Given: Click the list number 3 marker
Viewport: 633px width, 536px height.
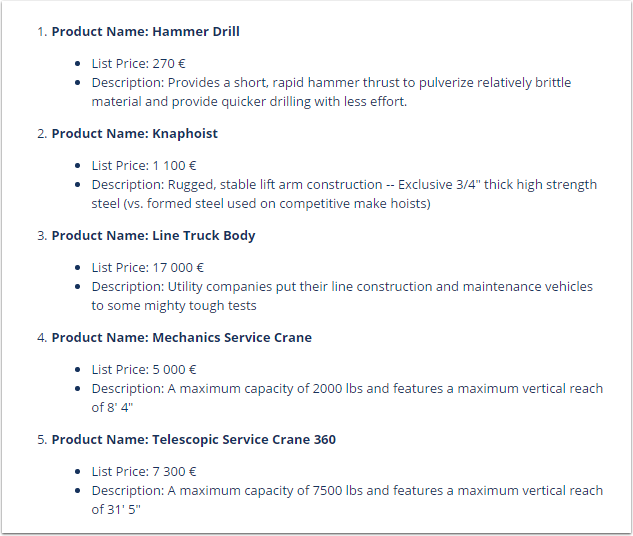Looking at the screenshot, I should pyautogui.click(x=42, y=236).
